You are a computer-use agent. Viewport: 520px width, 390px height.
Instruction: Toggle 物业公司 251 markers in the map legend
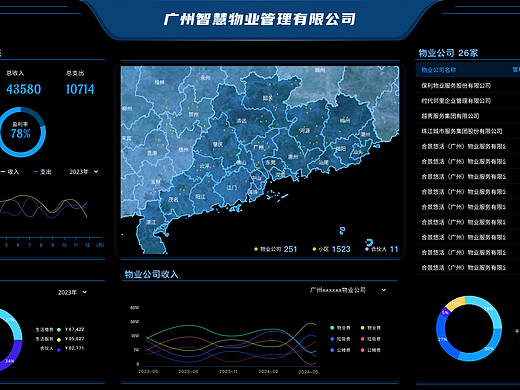pos(275,249)
